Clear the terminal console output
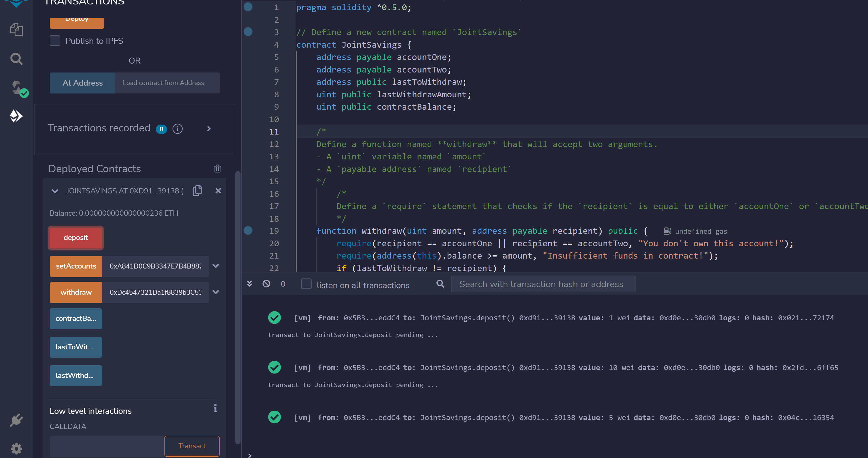This screenshot has width=868, height=458. [266, 284]
